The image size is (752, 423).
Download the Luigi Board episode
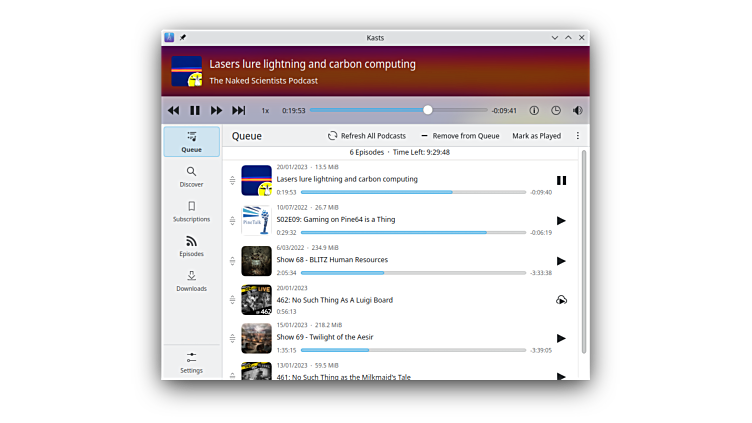point(561,299)
